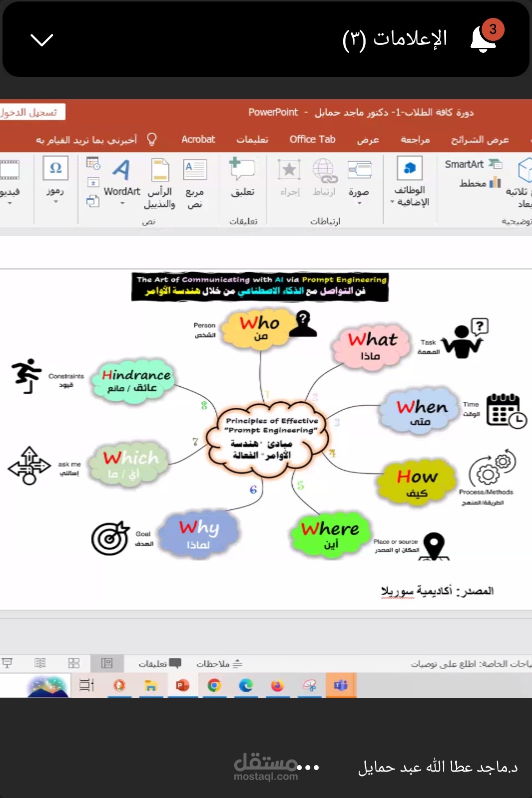This screenshot has width=532, height=798.
Task: Open the الوظائف الإضافية add-ins icon
Action: click(x=409, y=168)
